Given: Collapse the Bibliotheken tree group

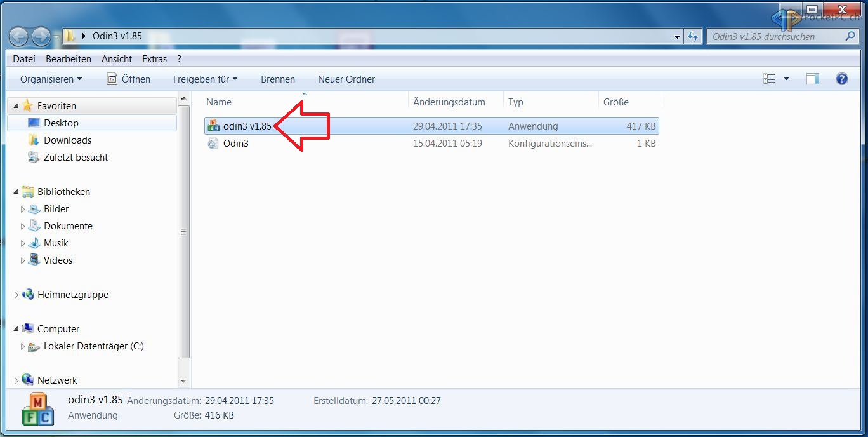Looking at the screenshot, I should [16, 192].
